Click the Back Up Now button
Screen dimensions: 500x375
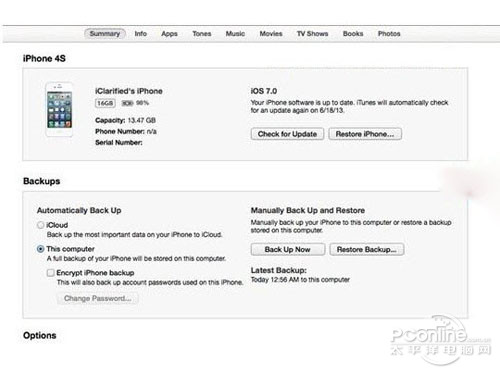coord(288,249)
